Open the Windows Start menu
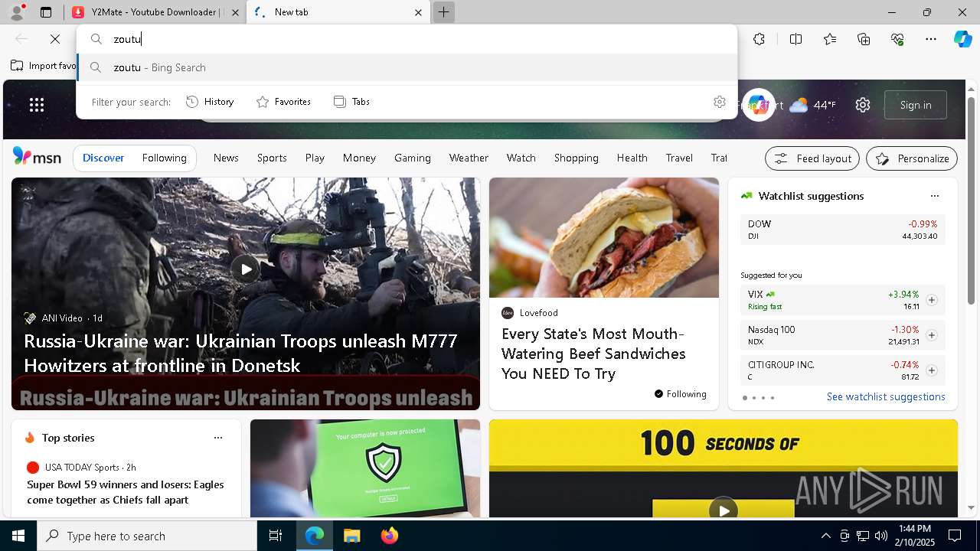The image size is (980, 551). [x=18, y=536]
